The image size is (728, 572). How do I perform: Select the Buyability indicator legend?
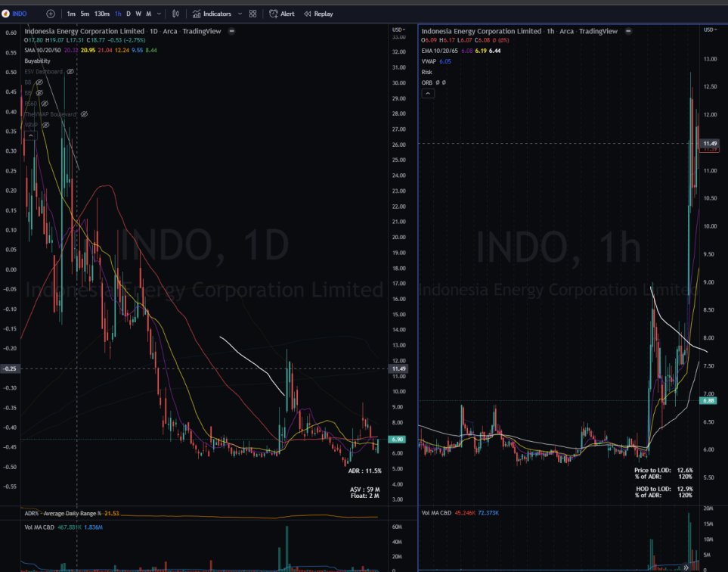[x=37, y=61]
